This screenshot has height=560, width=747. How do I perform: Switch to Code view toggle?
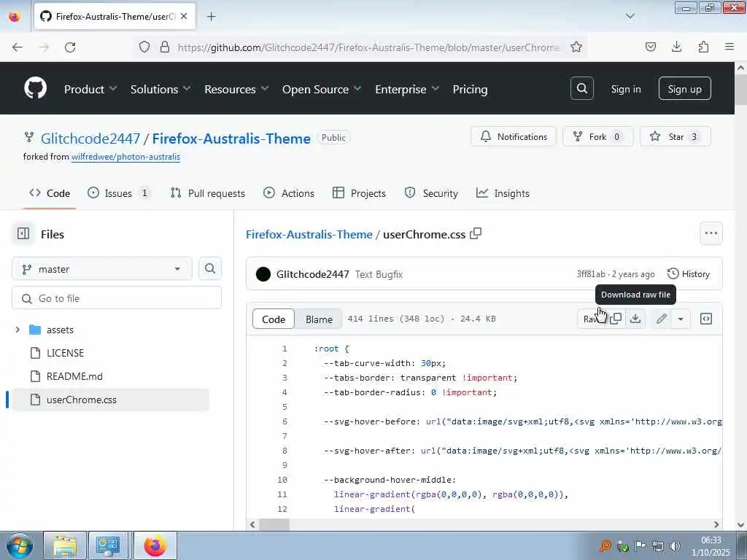[x=274, y=319]
